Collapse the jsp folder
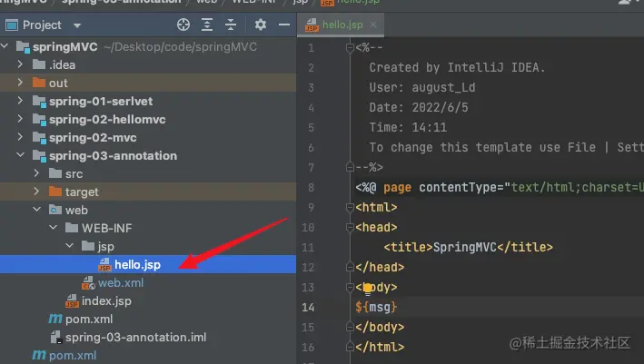 [x=70, y=246]
